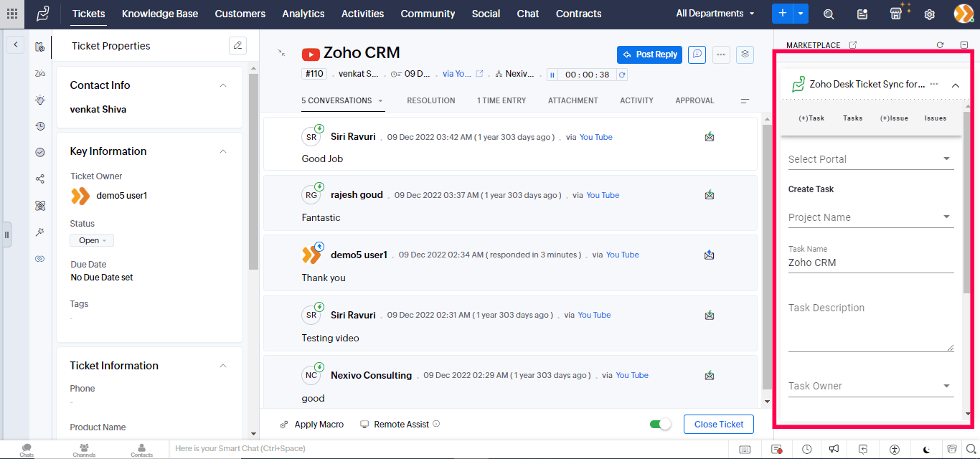Viewport: 980px width, 459px height.
Task: Toggle night mode moon icon
Action: pyautogui.click(x=927, y=449)
